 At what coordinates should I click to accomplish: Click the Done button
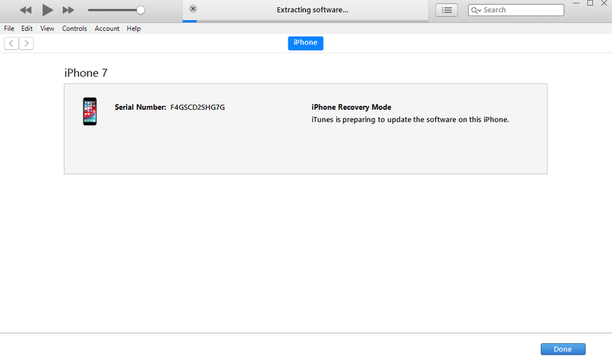[x=563, y=349]
